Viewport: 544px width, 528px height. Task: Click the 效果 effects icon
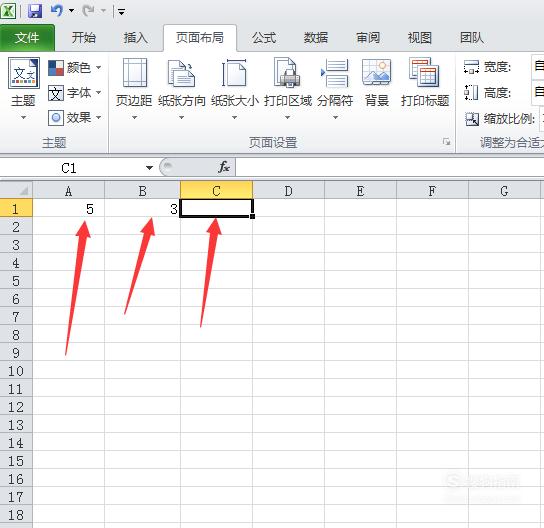(56, 118)
